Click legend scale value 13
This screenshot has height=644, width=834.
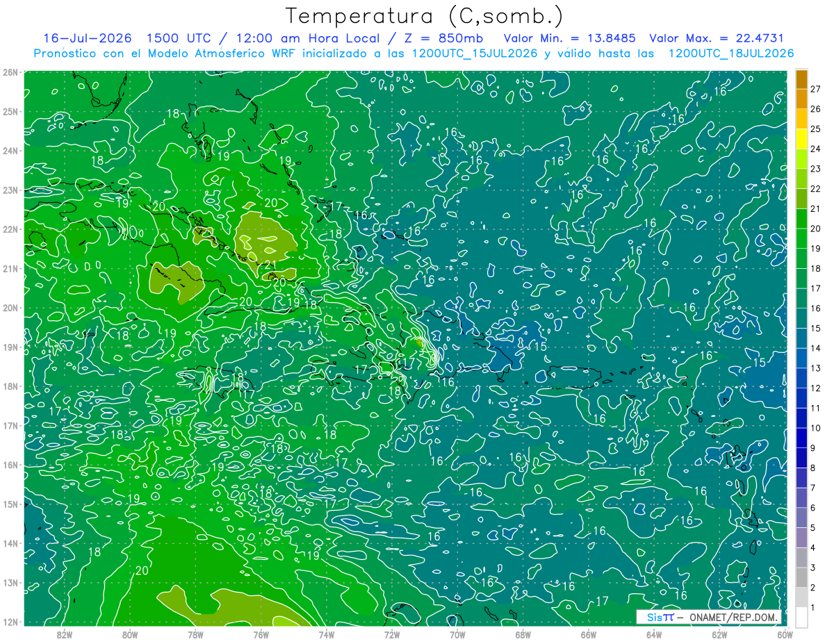[816, 368]
